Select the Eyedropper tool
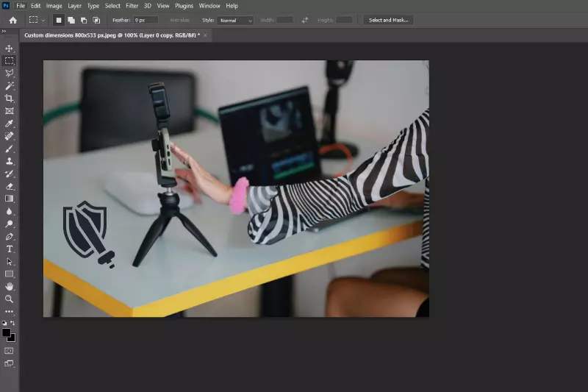This screenshot has width=588, height=392. click(9, 124)
